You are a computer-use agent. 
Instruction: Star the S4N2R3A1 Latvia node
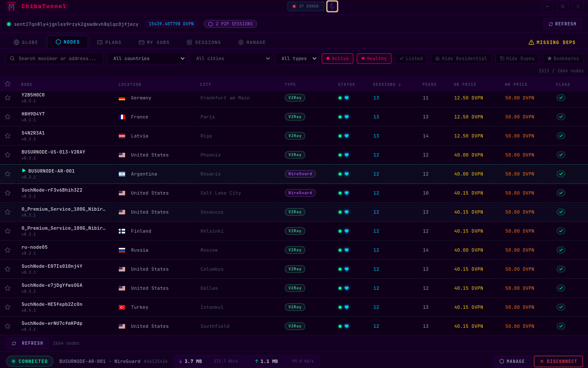tap(8, 136)
